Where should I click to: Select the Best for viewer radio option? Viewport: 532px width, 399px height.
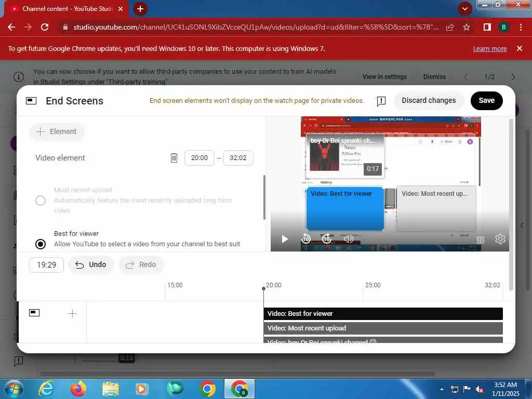point(41,244)
